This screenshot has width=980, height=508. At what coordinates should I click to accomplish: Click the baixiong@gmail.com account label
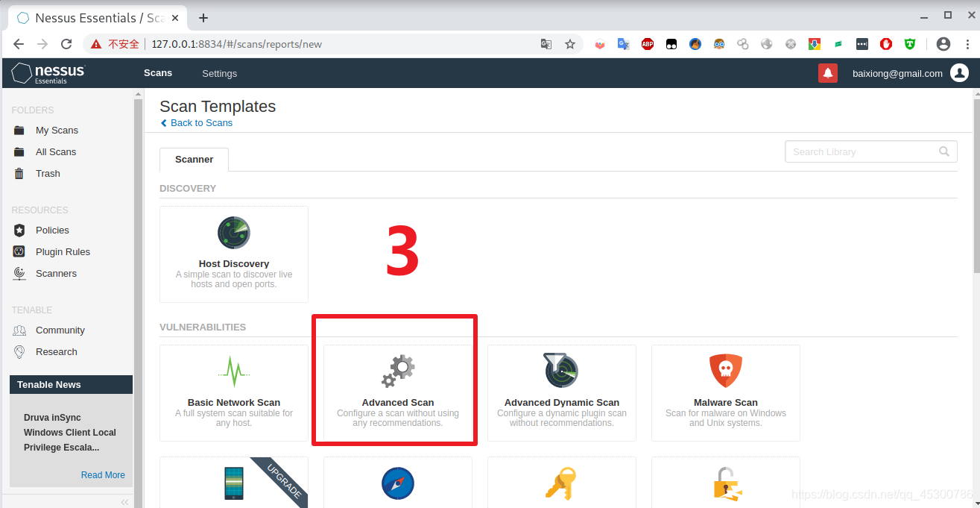click(x=897, y=73)
